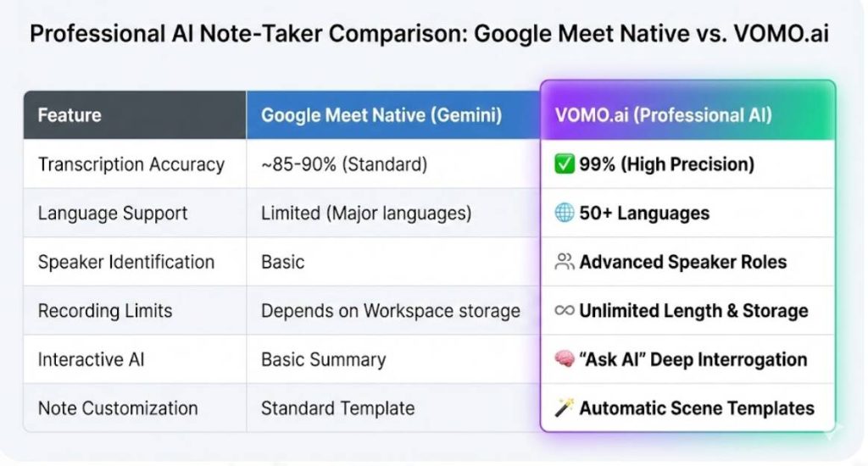Select the VOMO.ai (Professional AI) header

coord(664,115)
